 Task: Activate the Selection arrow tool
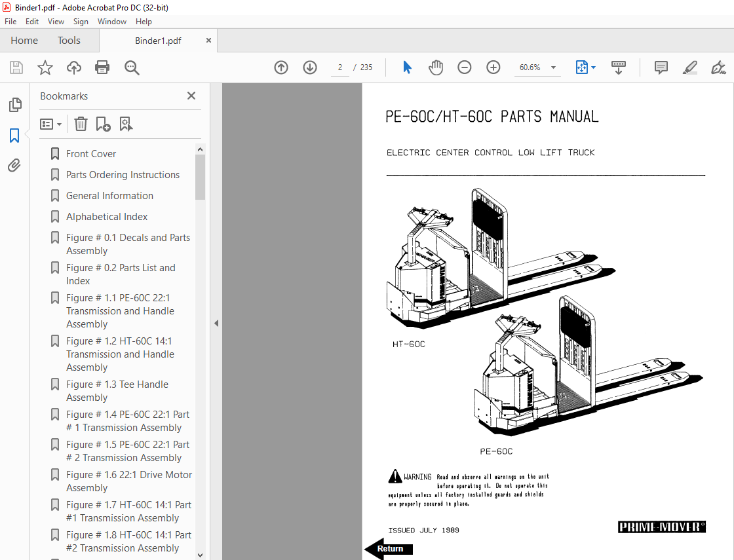point(407,67)
